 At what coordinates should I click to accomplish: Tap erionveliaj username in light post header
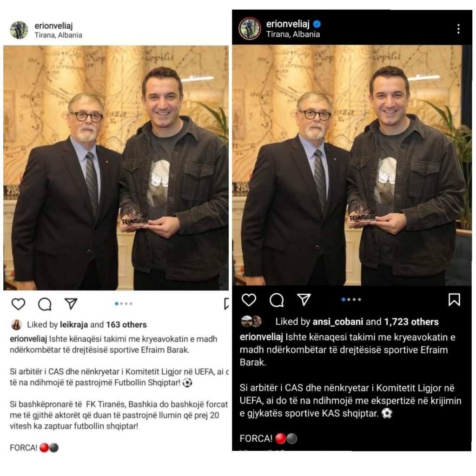click(53, 26)
